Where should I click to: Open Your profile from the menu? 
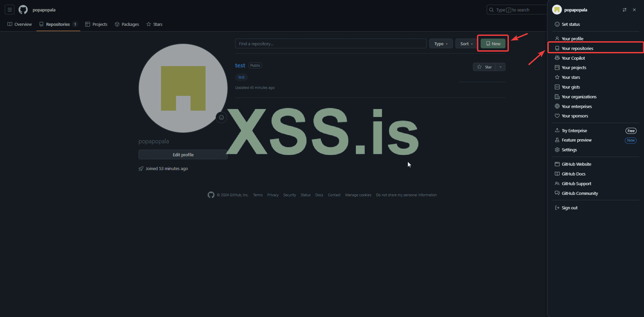click(595, 39)
